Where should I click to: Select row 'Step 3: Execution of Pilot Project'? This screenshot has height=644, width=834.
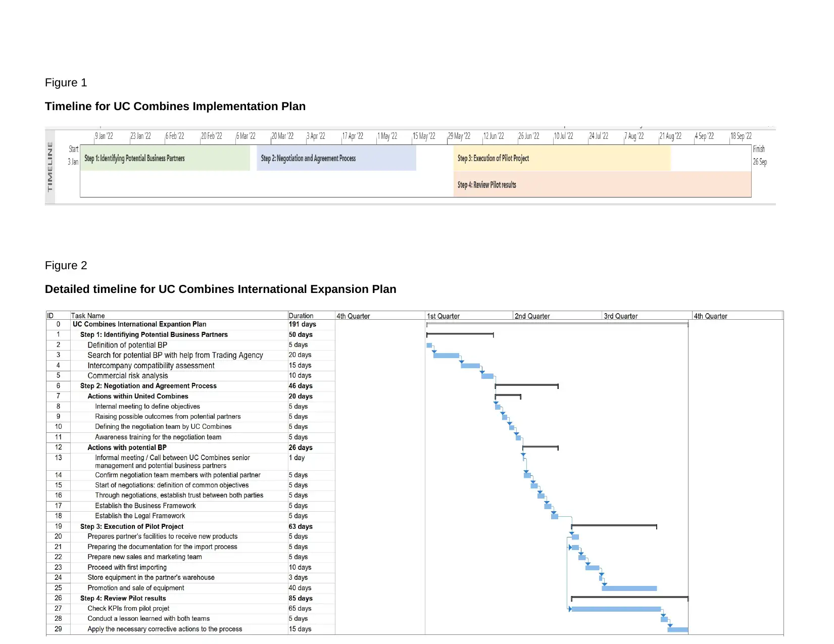(190, 526)
